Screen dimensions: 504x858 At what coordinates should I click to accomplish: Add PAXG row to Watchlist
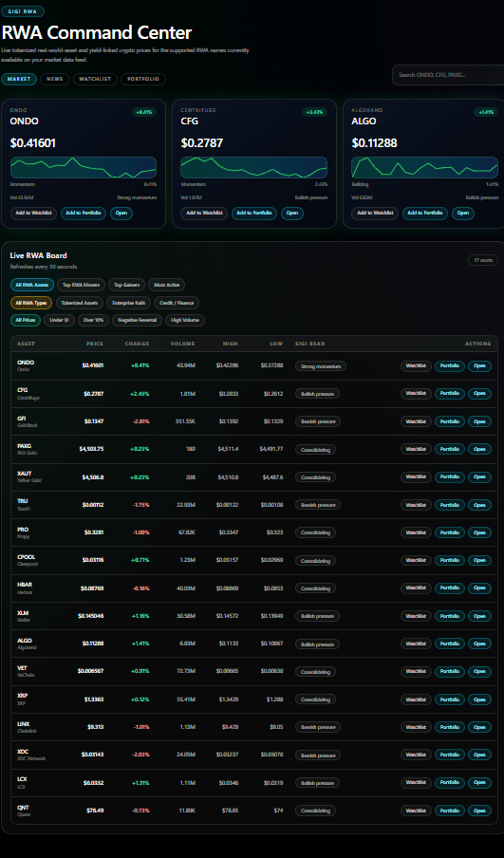click(x=416, y=449)
